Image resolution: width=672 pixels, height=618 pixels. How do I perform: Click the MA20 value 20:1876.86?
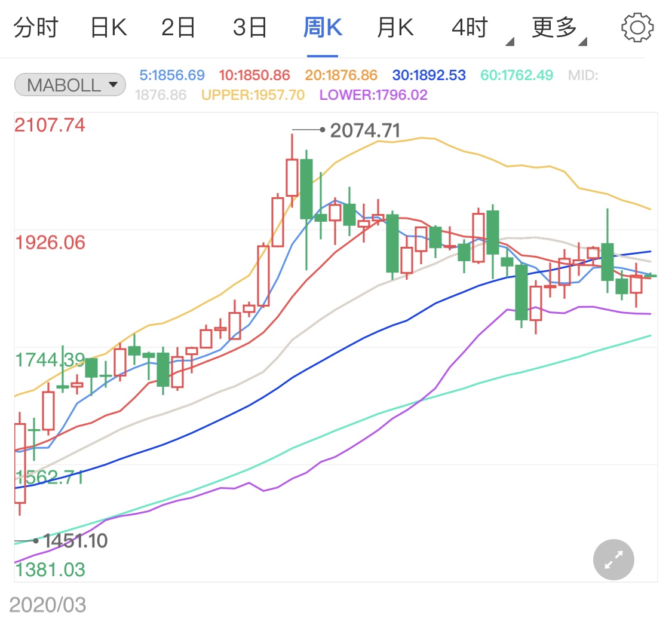[x=341, y=75]
